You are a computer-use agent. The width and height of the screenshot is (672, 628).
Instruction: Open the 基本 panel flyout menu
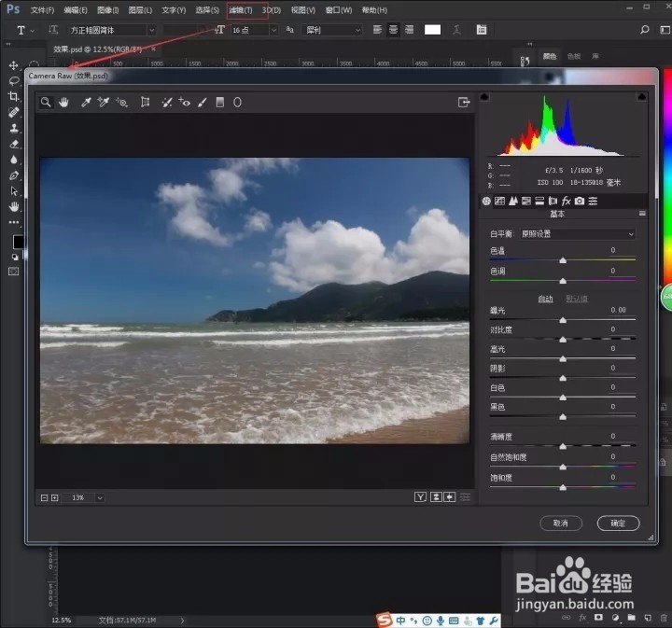tap(642, 214)
